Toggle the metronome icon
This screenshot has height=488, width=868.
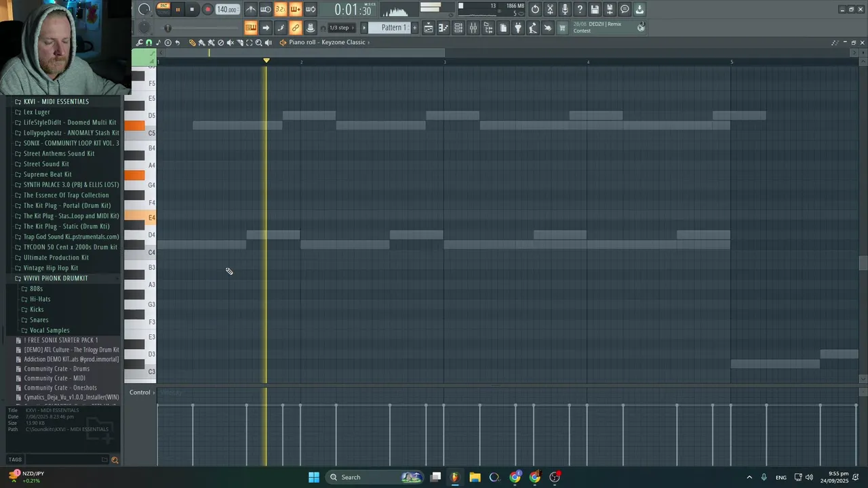coord(251,9)
